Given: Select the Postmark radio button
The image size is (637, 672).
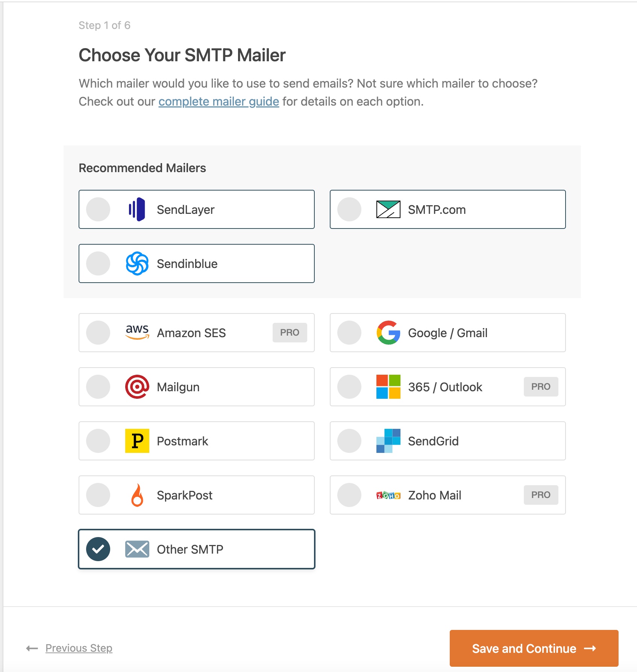Looking at the screenshot, I should click(98, 441).
